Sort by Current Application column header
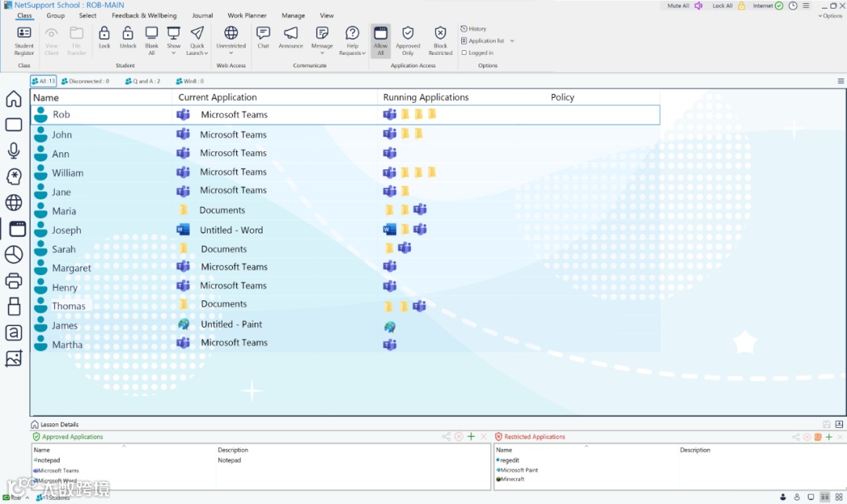 [217, 97]
